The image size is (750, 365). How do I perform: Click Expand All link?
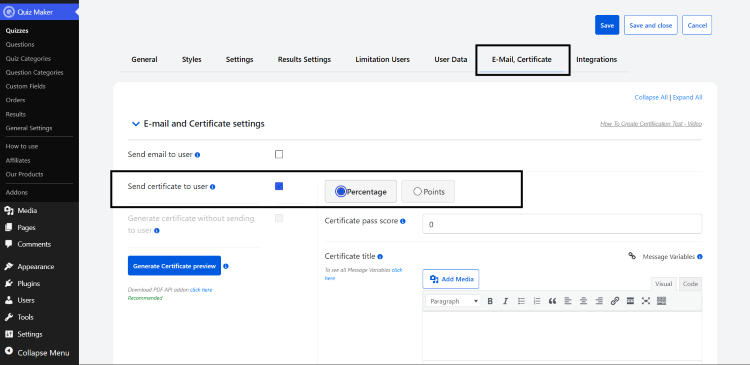[x=687, y=98]
